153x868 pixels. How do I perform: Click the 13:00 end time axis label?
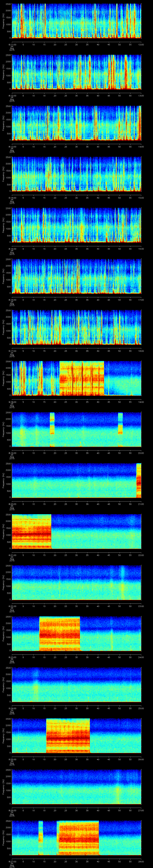tap(141, 95)
